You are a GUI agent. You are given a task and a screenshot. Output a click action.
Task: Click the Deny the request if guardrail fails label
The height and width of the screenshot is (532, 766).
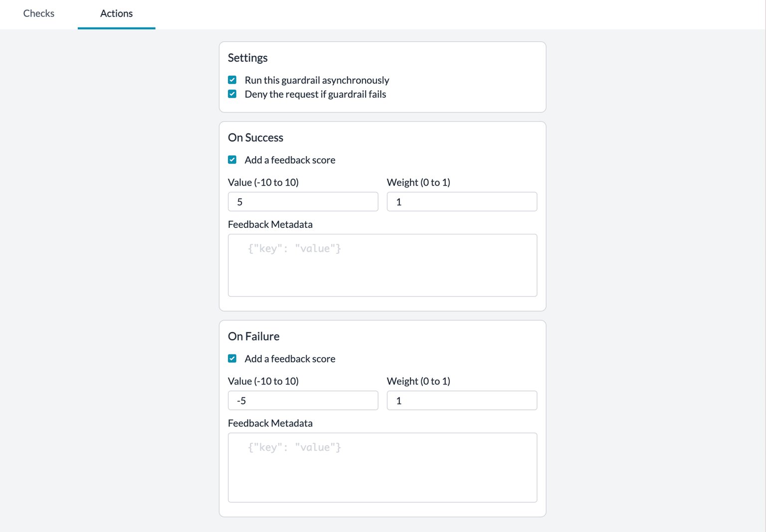click(x=315, y=94)
